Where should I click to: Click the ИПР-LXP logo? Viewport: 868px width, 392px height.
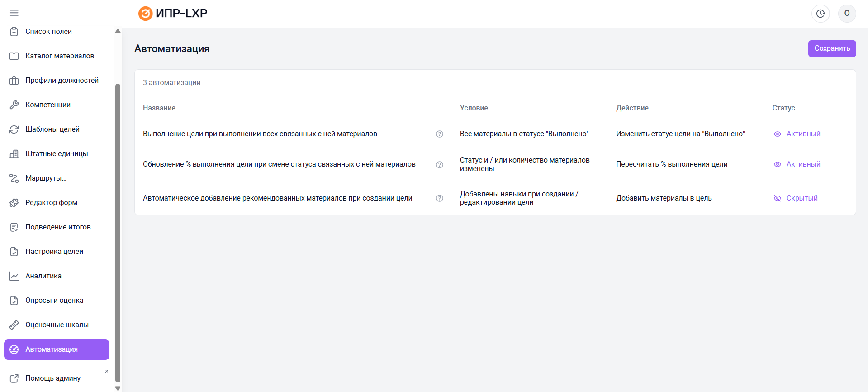(173, 14)
